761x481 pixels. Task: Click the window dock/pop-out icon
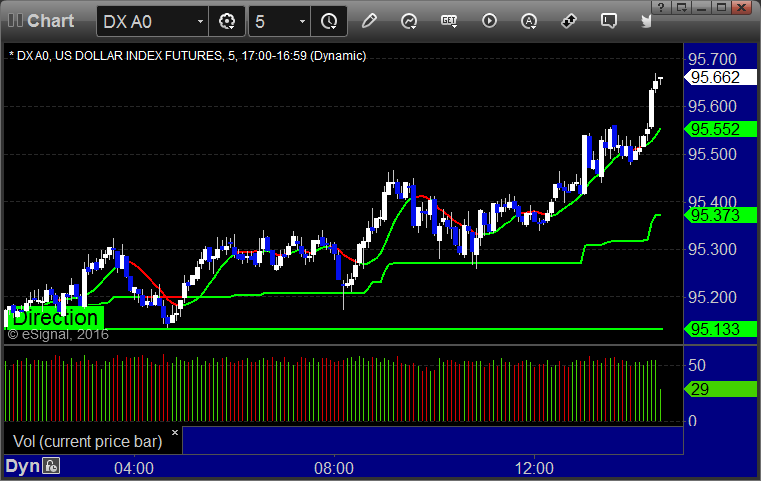681,7
